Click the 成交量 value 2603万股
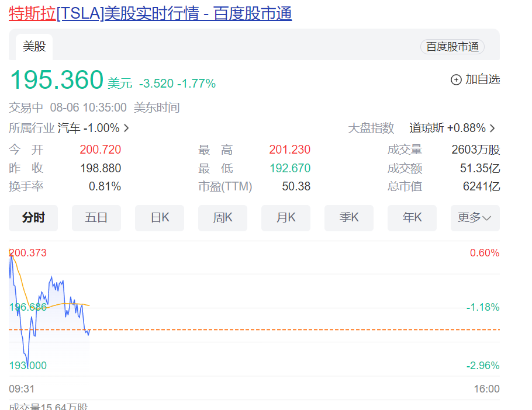 [x=476, y=150]
